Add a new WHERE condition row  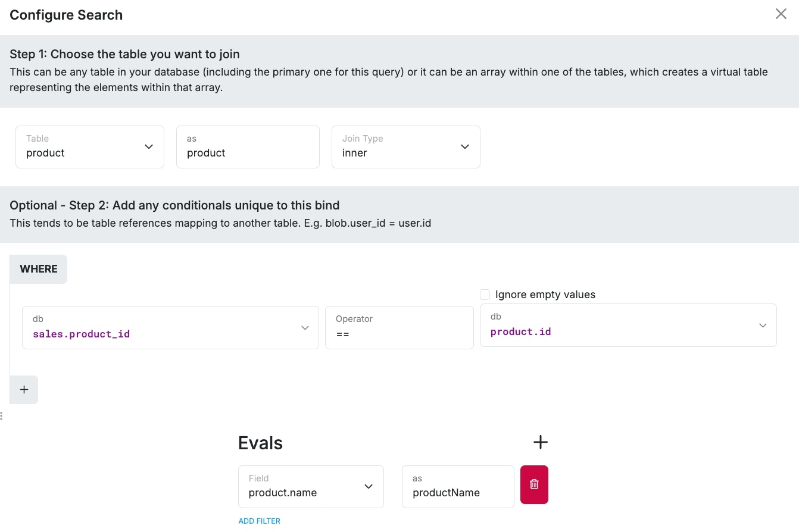click(24, 390)
